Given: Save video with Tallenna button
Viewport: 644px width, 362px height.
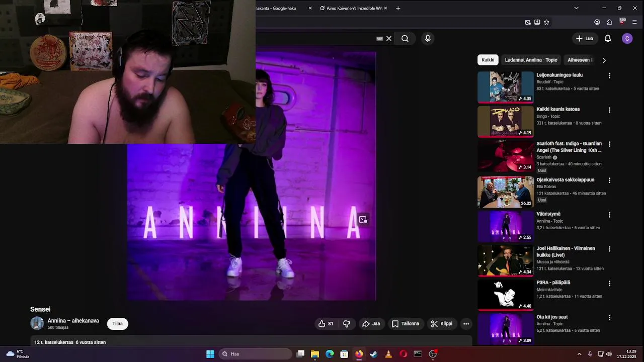Looking at the screenshot, I should tap(406, 324).
